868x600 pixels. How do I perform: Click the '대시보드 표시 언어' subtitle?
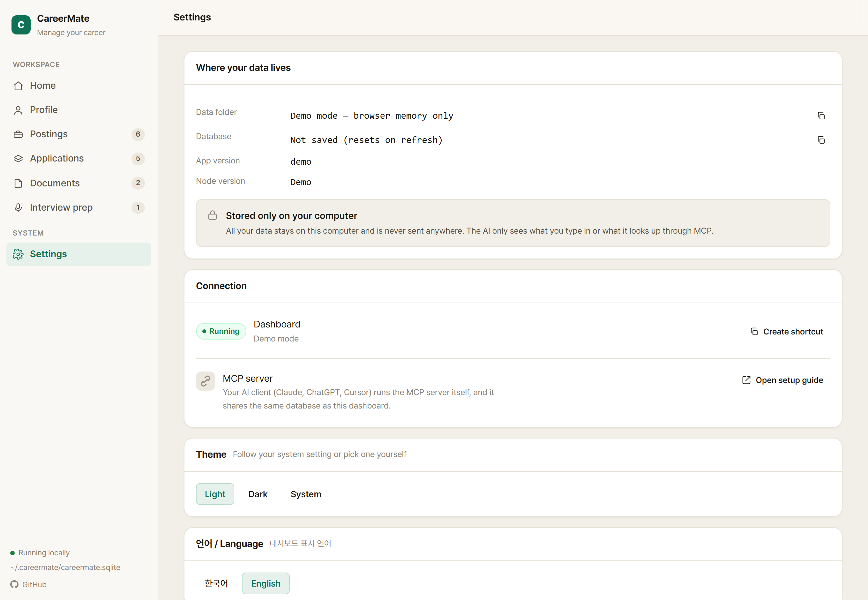click(x=300, y=544)
